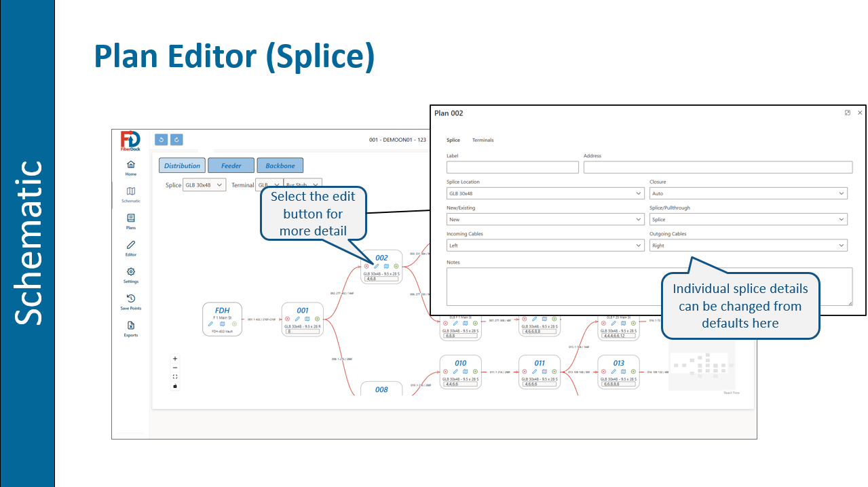The width and height of the screenshot is (868, 487).
Task: Open Save Points from the sidebar
Action: 130,303
